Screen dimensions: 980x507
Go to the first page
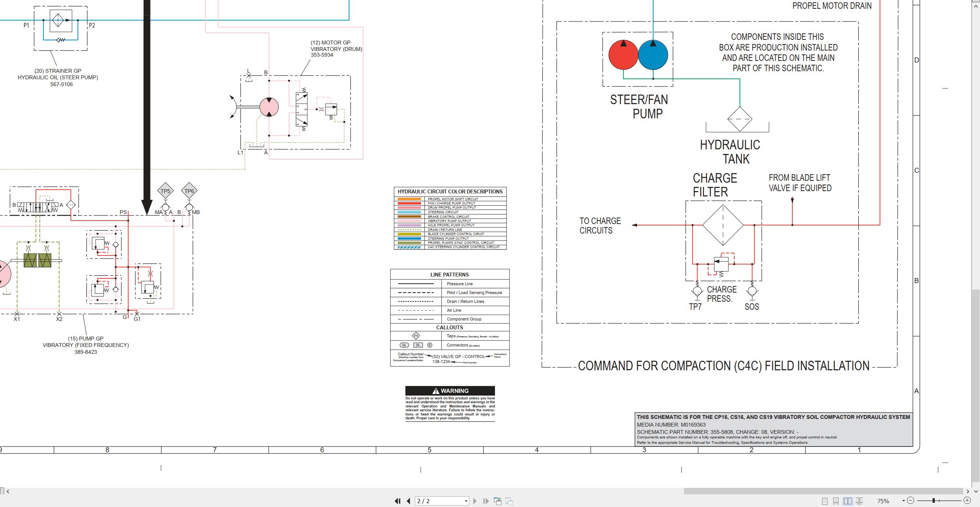click(x=398, y=501)
